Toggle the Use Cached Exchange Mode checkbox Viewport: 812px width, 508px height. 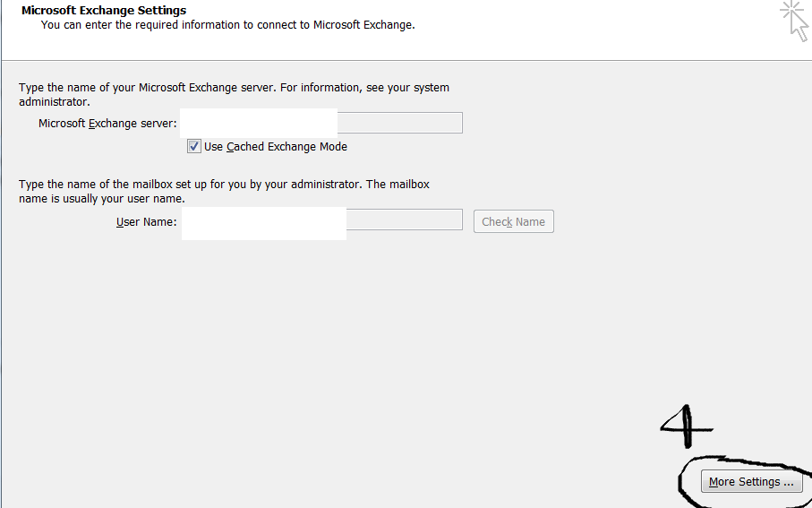point(194,147)
